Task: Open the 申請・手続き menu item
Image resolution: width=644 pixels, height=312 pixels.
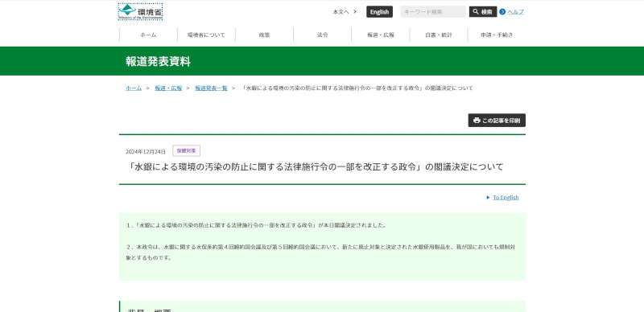Action: click(497, 35)
